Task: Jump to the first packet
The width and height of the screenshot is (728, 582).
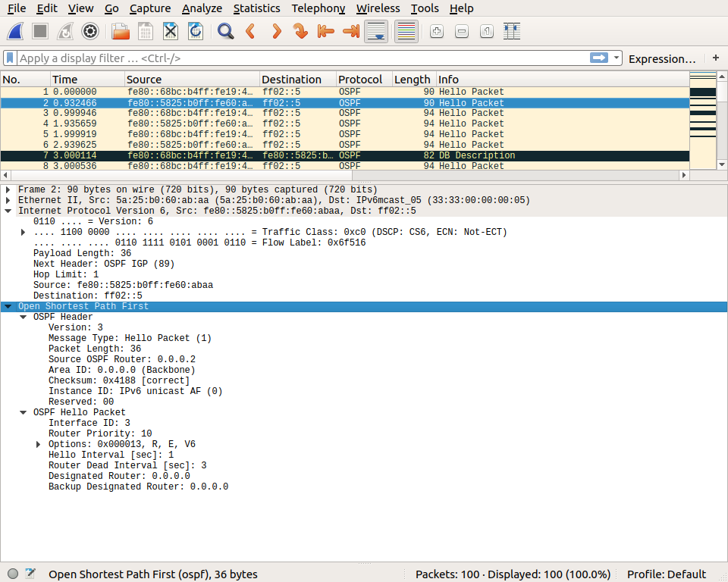Action: 325,32
